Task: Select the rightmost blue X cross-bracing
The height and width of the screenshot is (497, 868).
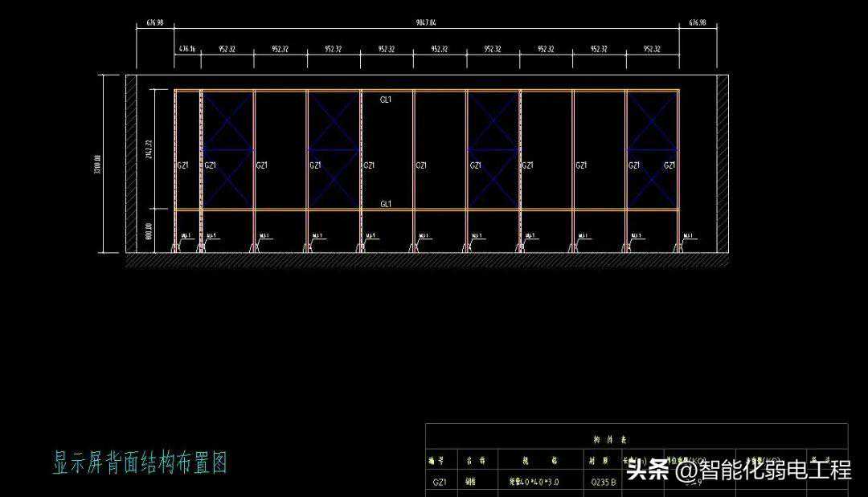Action: click(652, 149)
